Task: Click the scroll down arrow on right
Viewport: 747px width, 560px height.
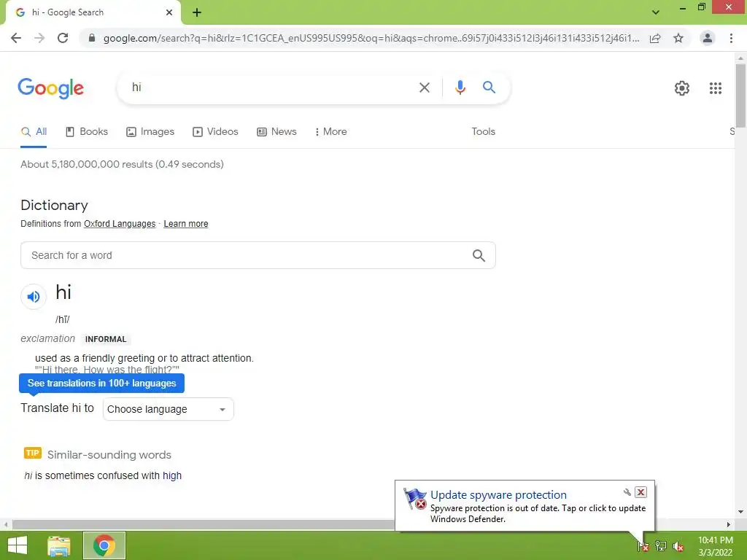Action: coord(740,512)
